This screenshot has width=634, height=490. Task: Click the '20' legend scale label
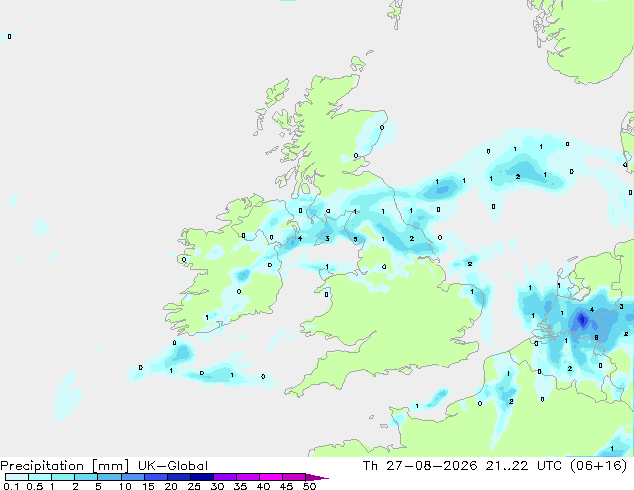(x=171, y=486)
